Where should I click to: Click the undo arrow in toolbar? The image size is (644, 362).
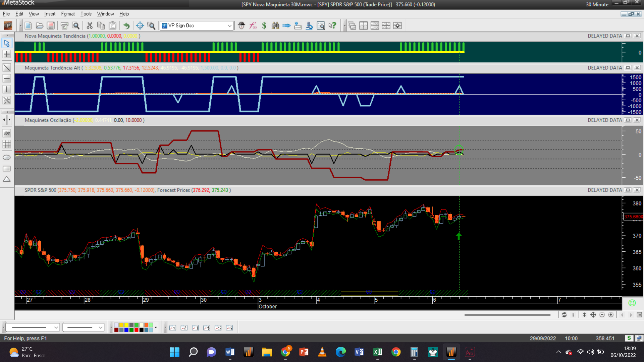point(126,25)
